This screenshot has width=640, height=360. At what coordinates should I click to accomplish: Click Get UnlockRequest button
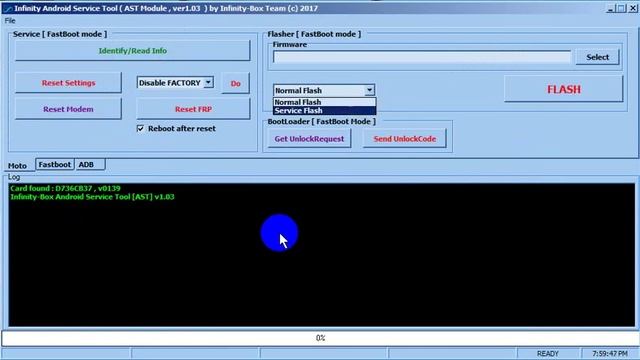tap(309, 139)
